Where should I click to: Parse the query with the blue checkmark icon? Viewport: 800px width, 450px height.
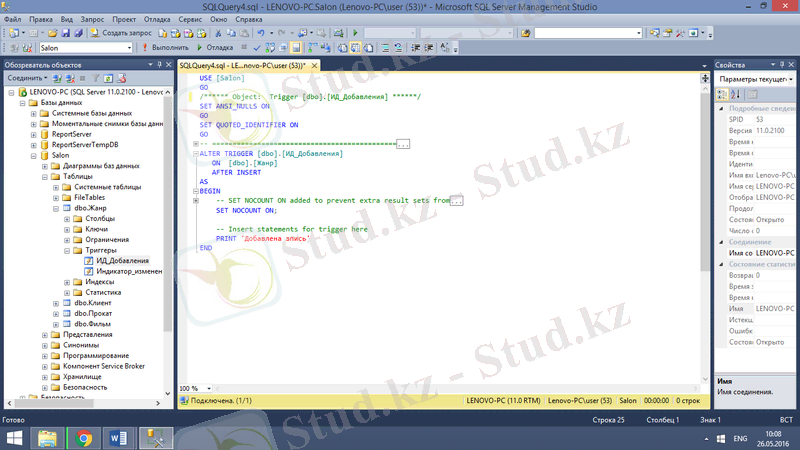(257, 48)
